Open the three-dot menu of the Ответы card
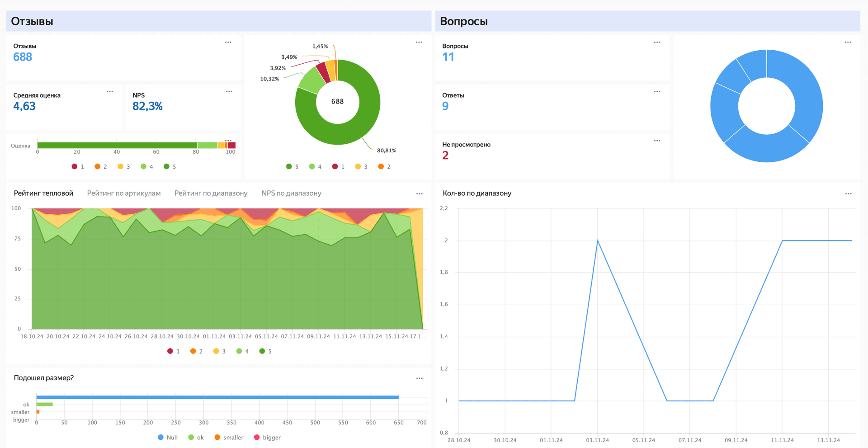 click(657, 91)
